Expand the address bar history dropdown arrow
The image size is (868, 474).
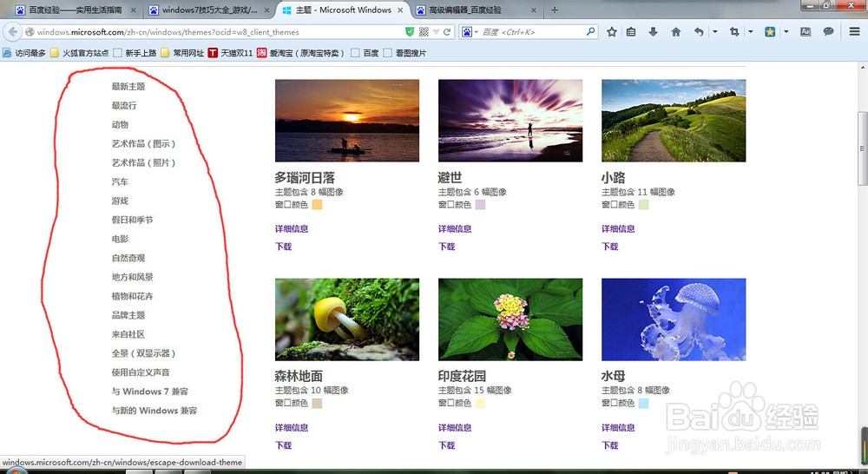point(437,32)
